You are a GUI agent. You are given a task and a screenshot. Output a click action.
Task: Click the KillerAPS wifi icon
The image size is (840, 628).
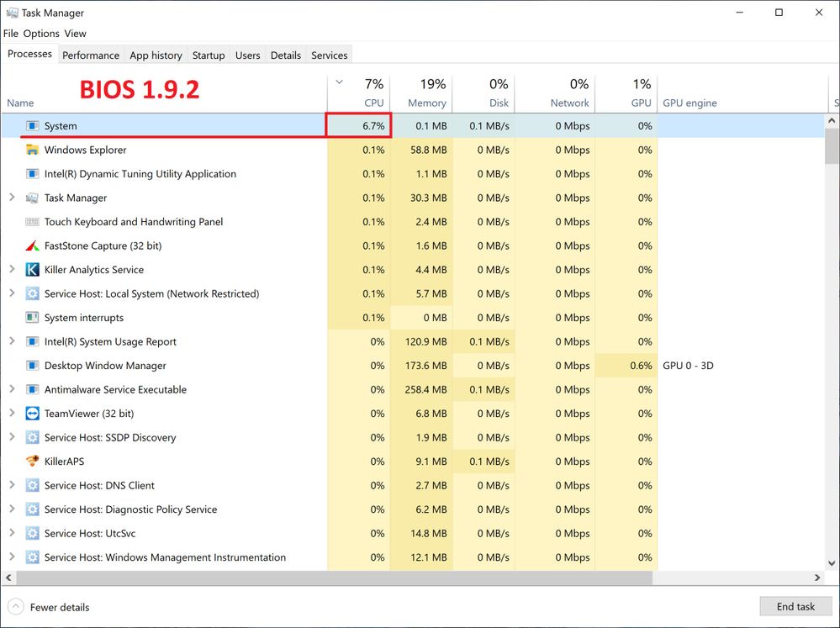pyautogui.click(x=32, y=462)
